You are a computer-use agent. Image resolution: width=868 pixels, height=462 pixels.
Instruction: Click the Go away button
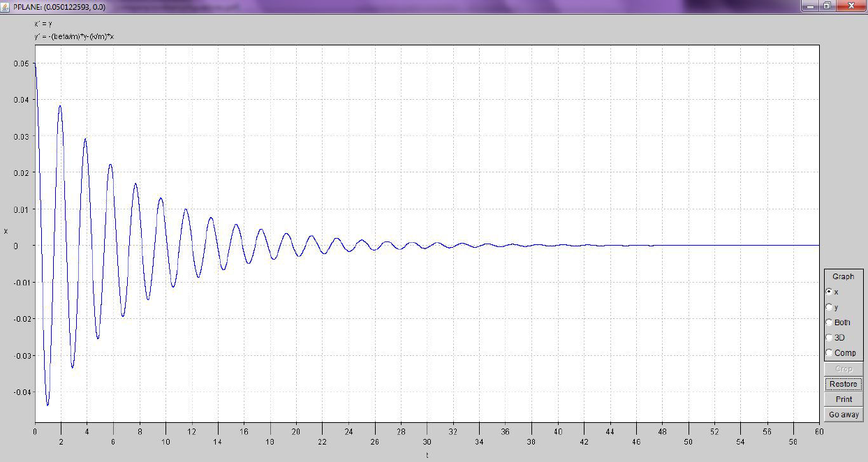pos(844,415)
